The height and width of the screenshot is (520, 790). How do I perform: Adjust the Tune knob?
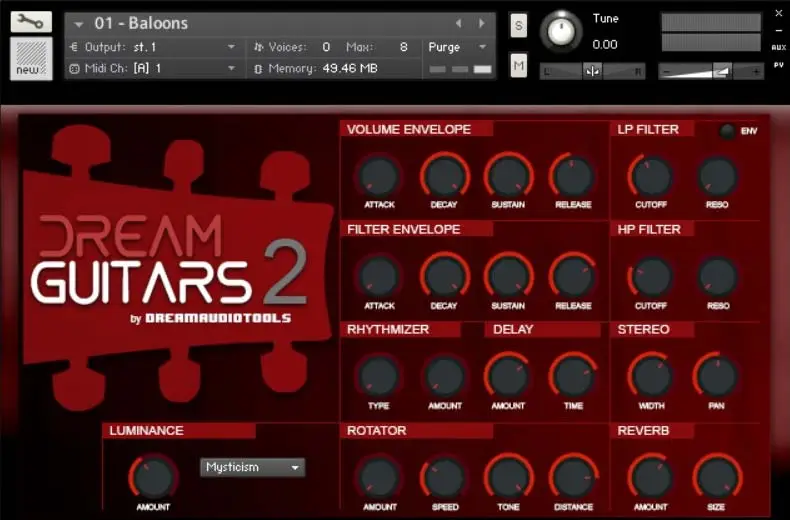point(561,31)
